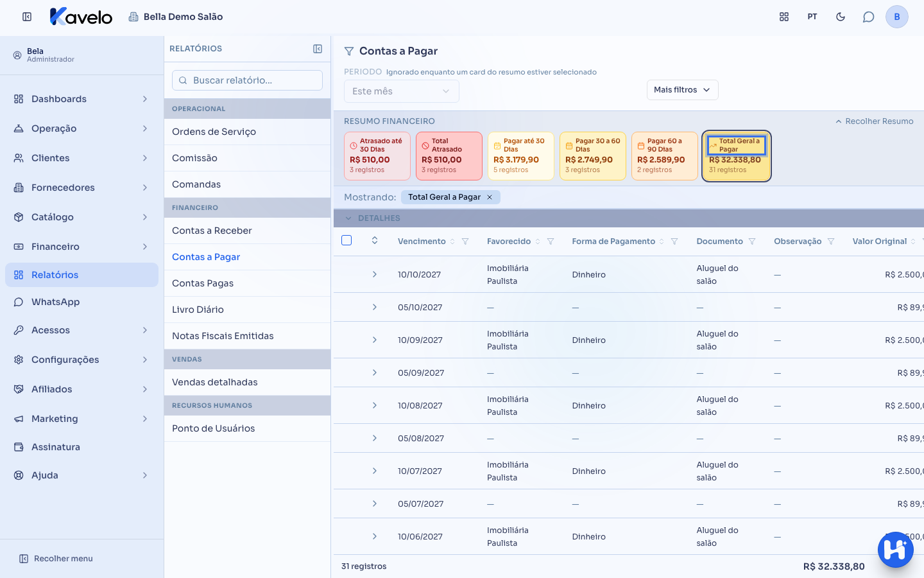
Task: Open the Este mês period dropdown
Action: click(402, 91)
